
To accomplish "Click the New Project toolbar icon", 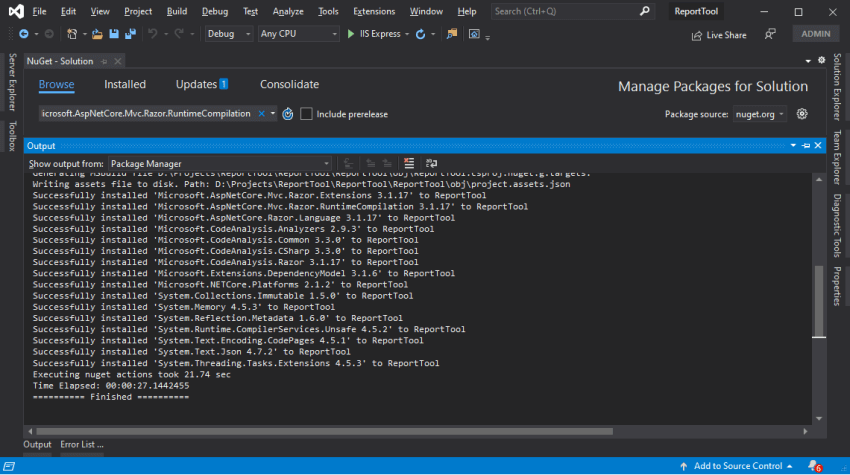I will point(72,34).
